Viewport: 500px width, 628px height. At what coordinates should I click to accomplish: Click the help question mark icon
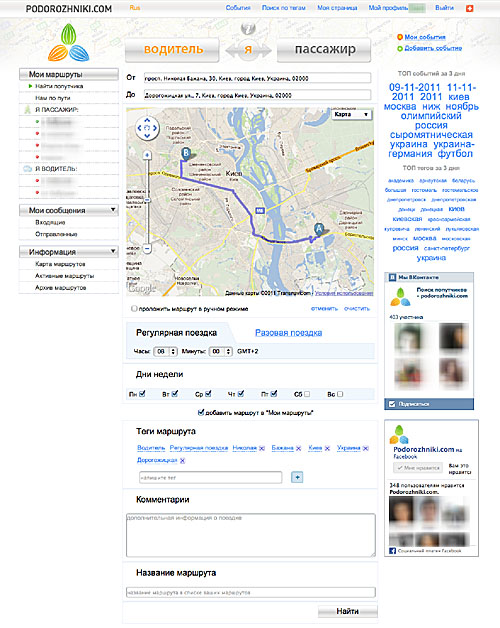tap(248, 28)
